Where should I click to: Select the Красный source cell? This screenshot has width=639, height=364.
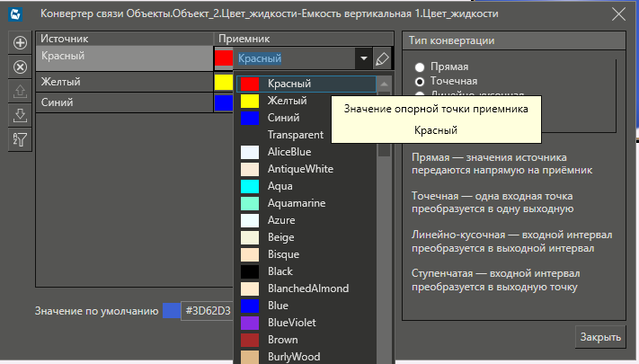[x=125, y=58]
